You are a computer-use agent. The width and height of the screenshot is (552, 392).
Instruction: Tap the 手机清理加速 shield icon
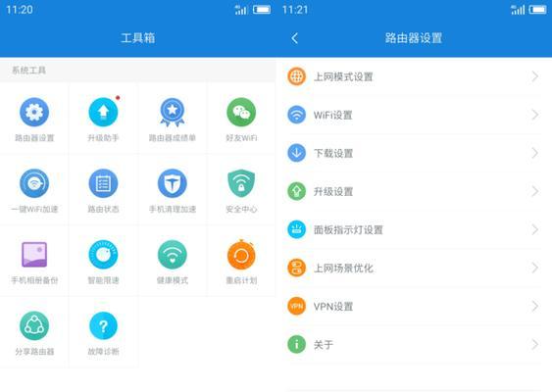click(173, 183)
